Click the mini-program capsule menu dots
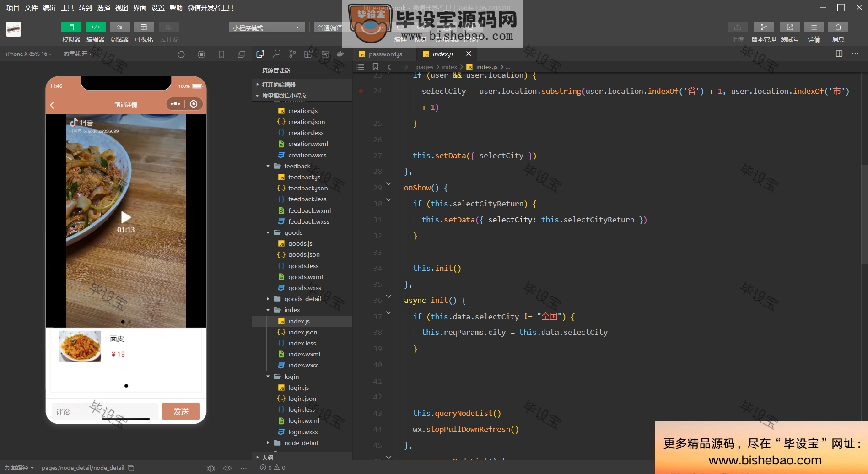The height and width of the screenshot is (474, 868). point(175,104)
